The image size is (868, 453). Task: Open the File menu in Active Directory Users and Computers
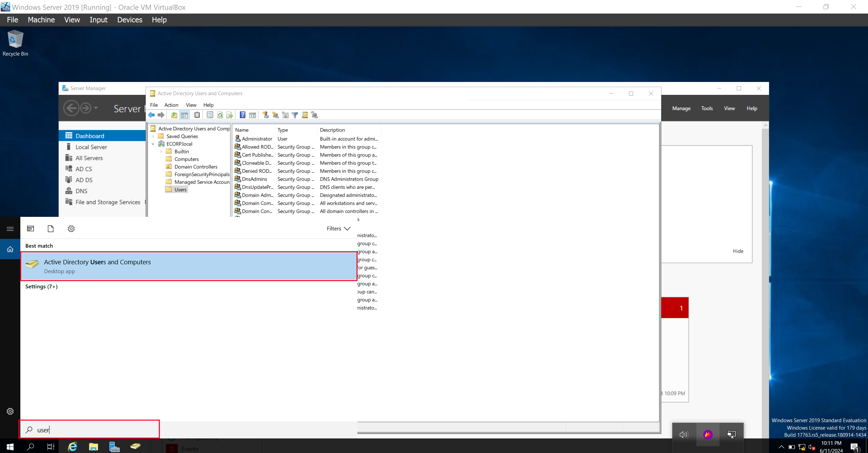tap(154, 105)
